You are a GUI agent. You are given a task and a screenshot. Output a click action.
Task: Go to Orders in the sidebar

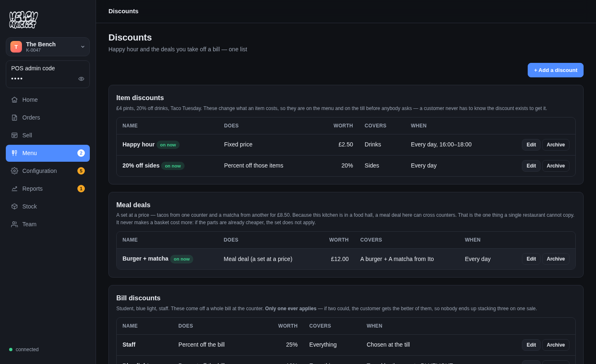(x=48, y=117)
